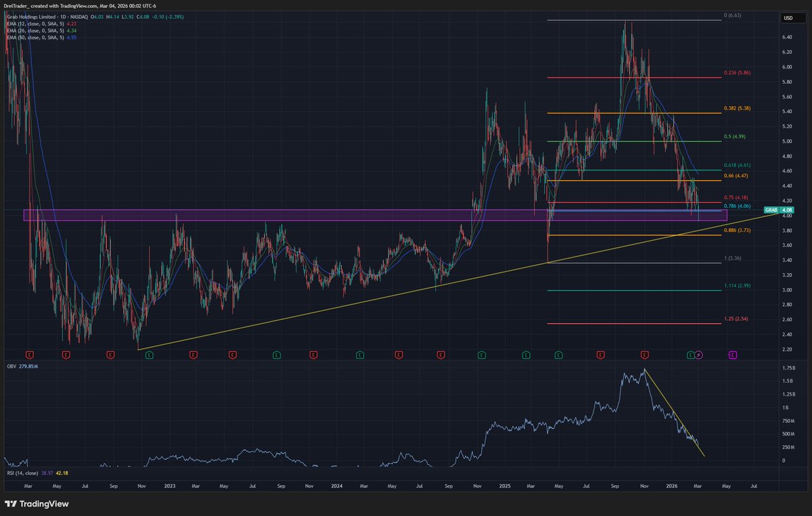The height and width of the screenshot is (516, 812).
Task: Click the TradingView logo
Action: point(37,504)
